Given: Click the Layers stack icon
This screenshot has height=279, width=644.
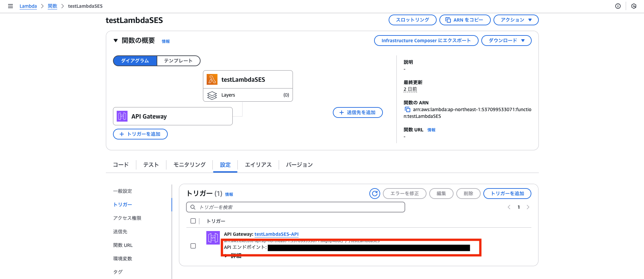Looking at the screenshot, I should click(212, 95).
